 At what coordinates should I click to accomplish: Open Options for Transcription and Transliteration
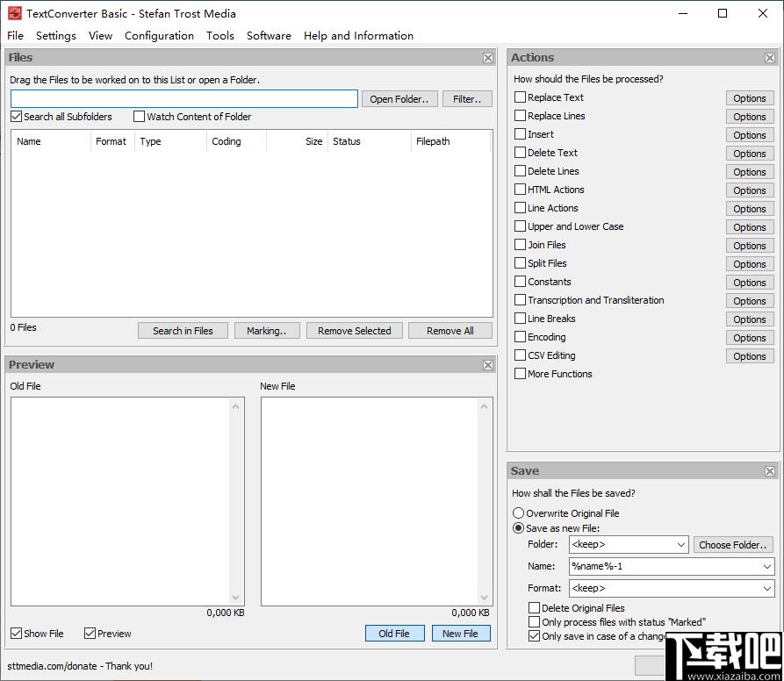coord(750,301)
